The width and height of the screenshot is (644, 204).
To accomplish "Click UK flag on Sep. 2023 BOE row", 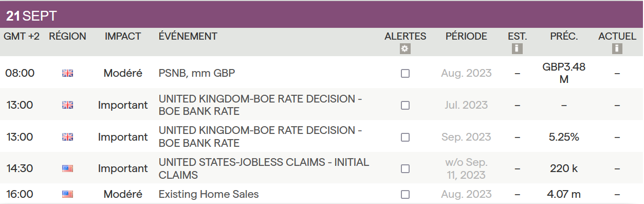I will [x=67, y=137].
